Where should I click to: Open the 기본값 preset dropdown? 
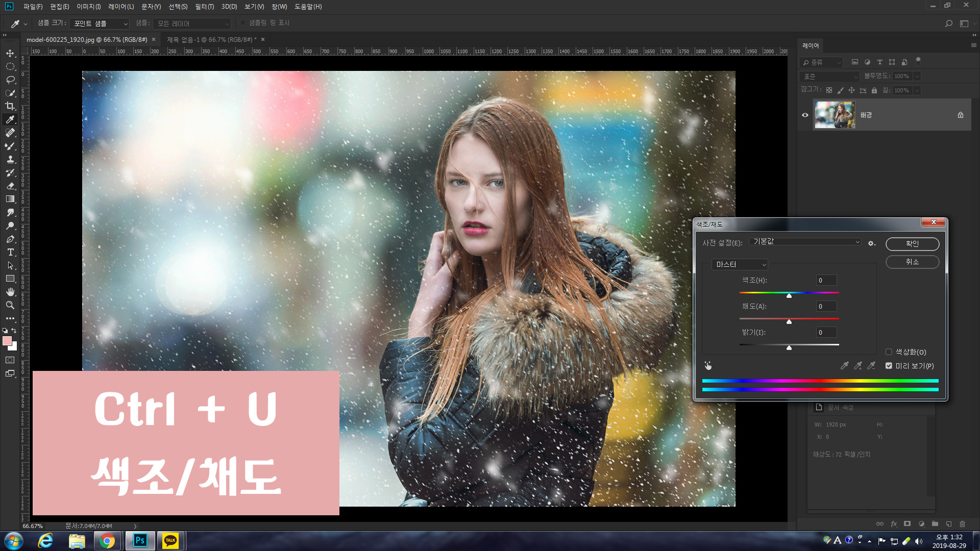coord(805,242)
